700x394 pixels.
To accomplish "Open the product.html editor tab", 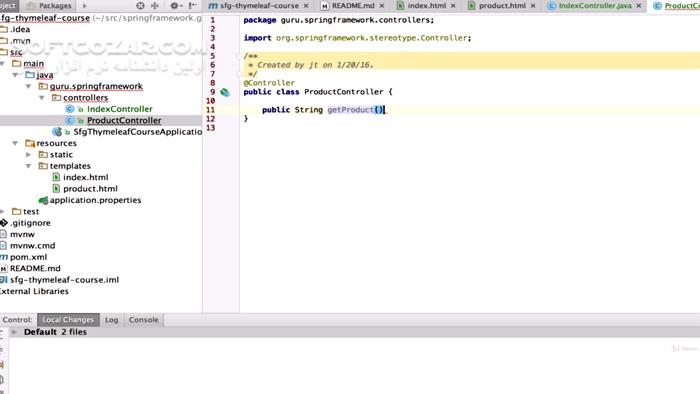I will pos(502,6).
